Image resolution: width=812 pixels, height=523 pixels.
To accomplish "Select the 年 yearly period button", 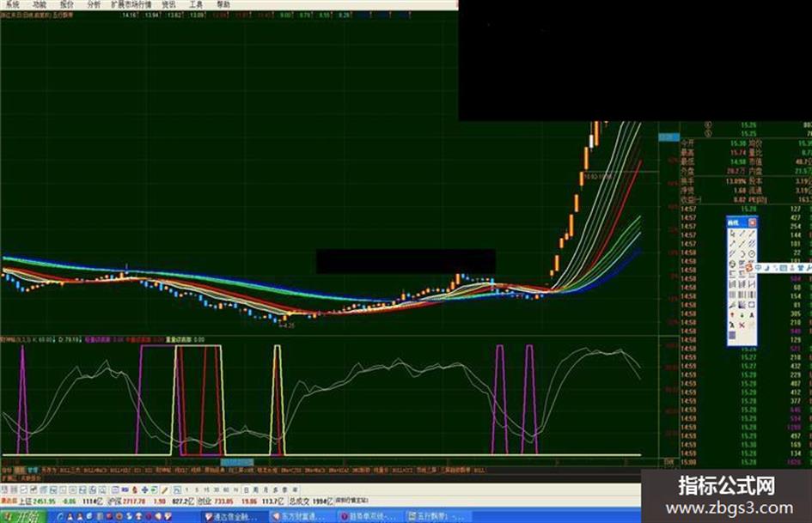I will (296, 490).
